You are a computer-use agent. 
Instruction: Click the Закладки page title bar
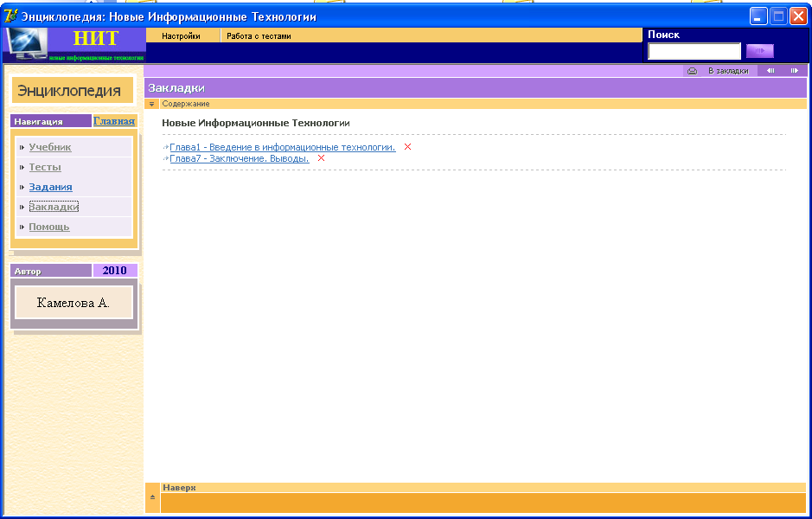point(476,88)
